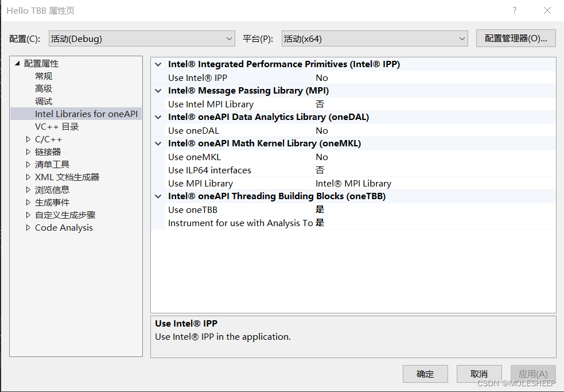Confirm settings with 确定 button
This screenshot has width=564, height=392.
coord(425,374)
